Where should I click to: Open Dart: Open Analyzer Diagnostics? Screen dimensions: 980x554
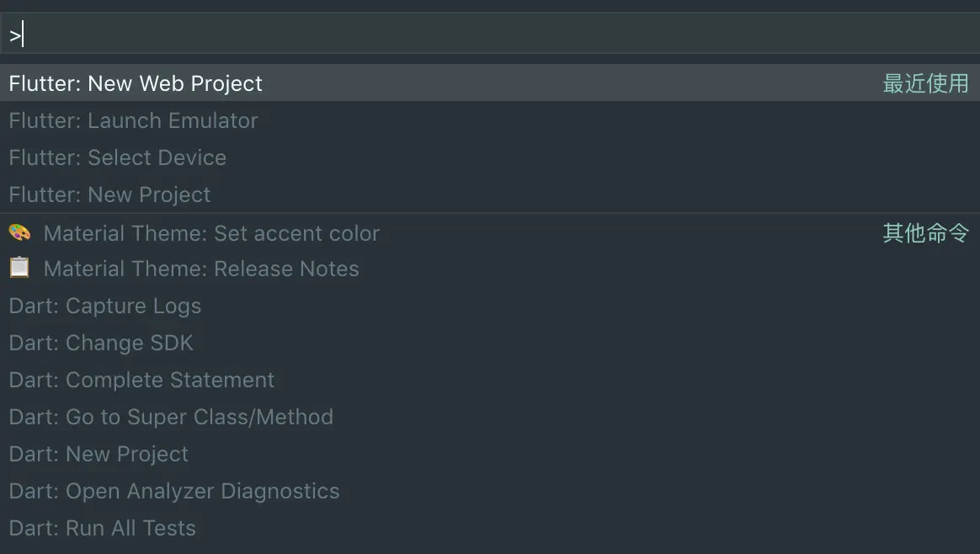click(x=174, y=491)
